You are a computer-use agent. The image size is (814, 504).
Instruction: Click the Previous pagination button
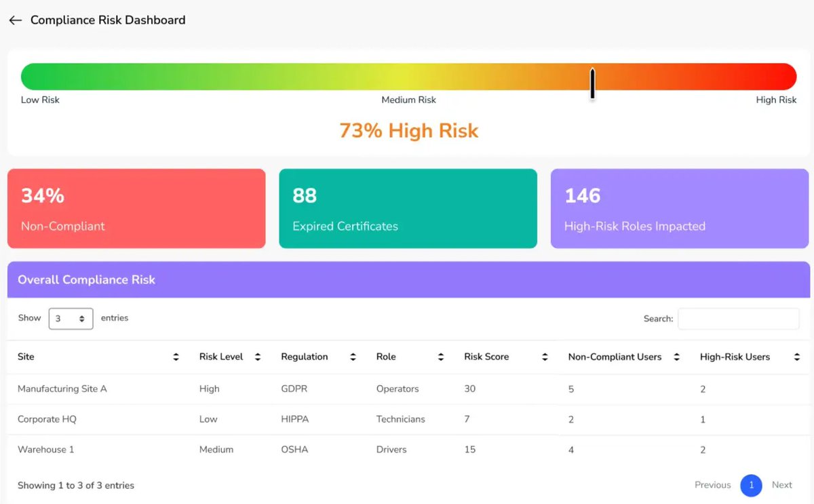[712, 485]
